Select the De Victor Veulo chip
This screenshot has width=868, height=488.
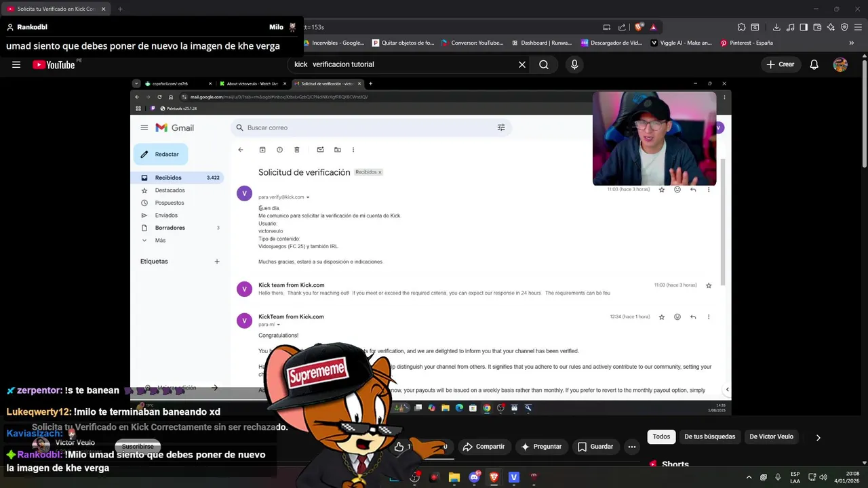click(x=771, y=436)
